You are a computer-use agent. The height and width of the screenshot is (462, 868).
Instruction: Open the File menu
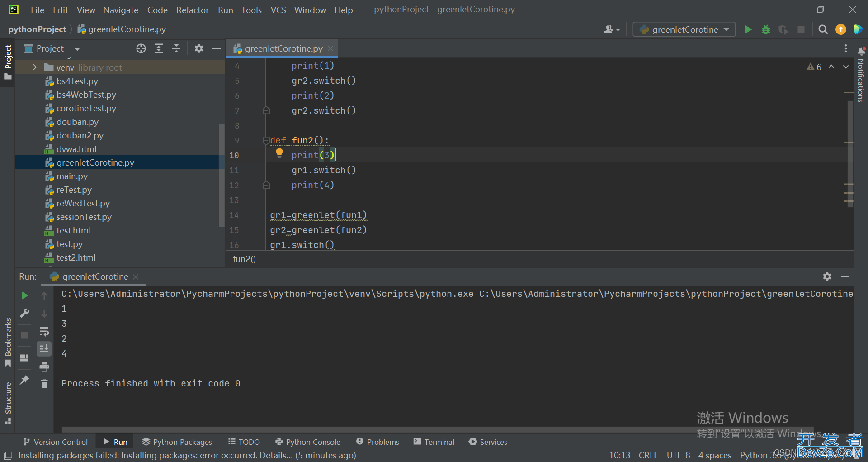(x=37, y=10)
